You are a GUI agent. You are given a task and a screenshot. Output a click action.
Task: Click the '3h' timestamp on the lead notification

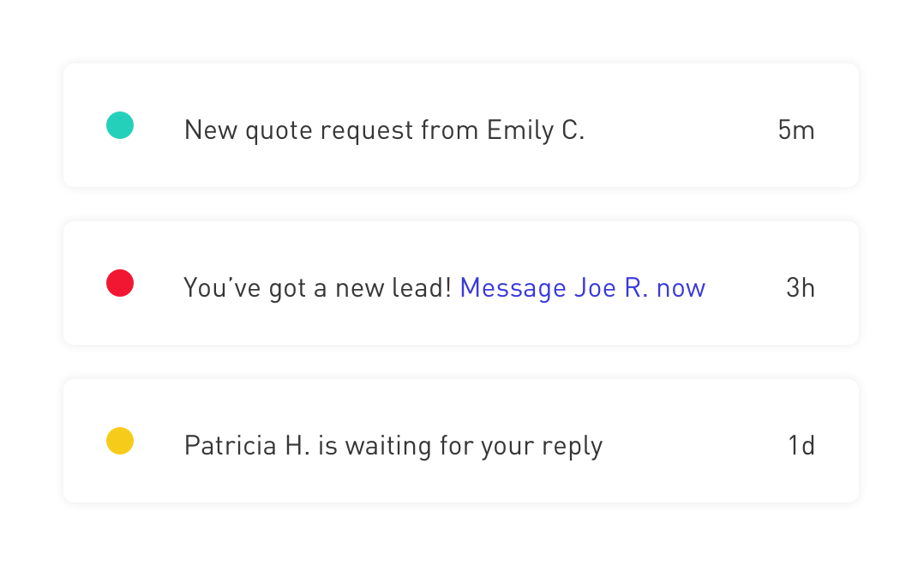point(801,287)
